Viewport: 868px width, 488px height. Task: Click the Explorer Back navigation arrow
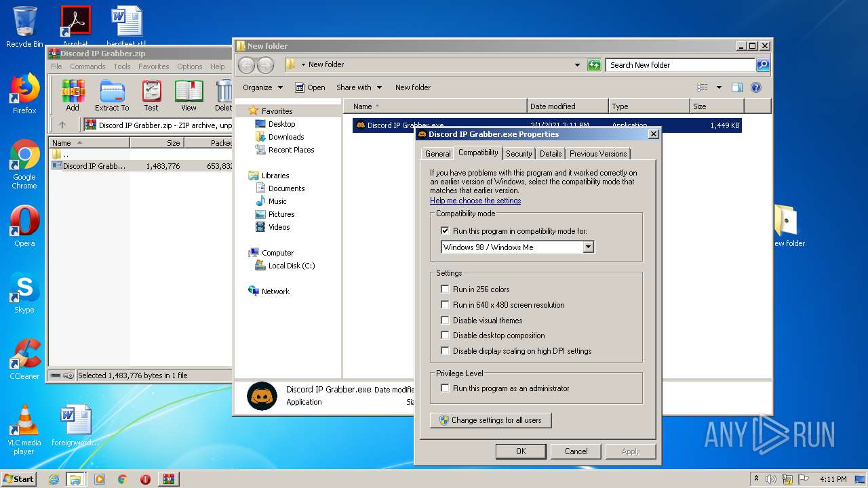click(x=246, y=65)
